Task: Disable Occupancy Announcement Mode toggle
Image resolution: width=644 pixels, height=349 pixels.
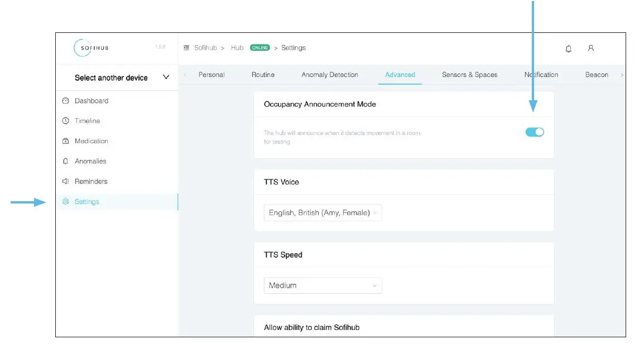Action: tap(535, 132)
